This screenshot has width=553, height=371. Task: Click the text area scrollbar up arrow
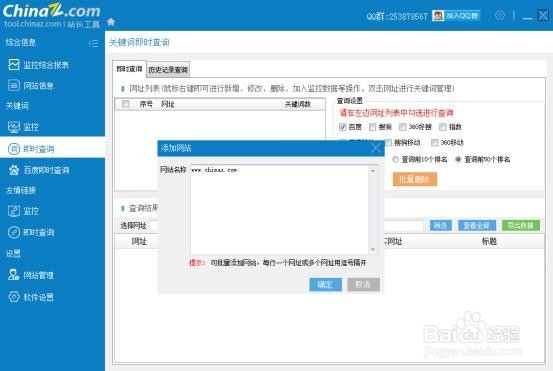[373, 170]
